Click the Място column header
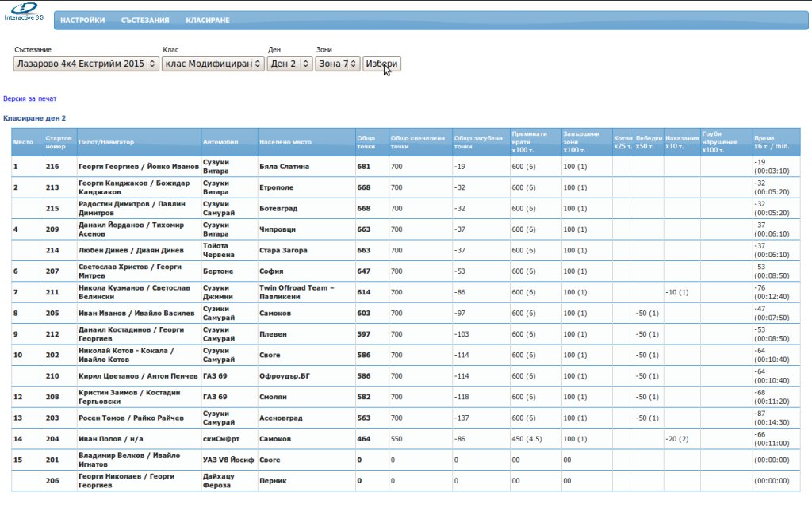 (x=22, y=142)
